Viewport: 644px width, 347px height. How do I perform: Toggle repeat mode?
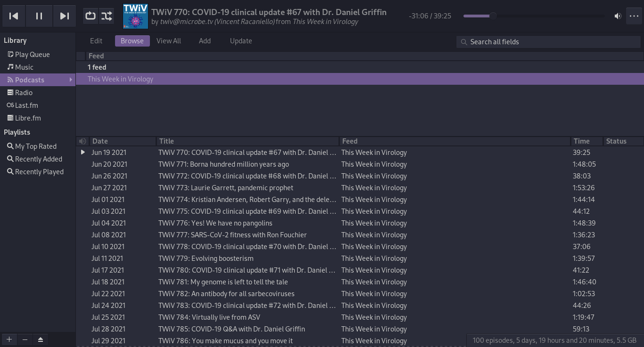coord(90,16)
